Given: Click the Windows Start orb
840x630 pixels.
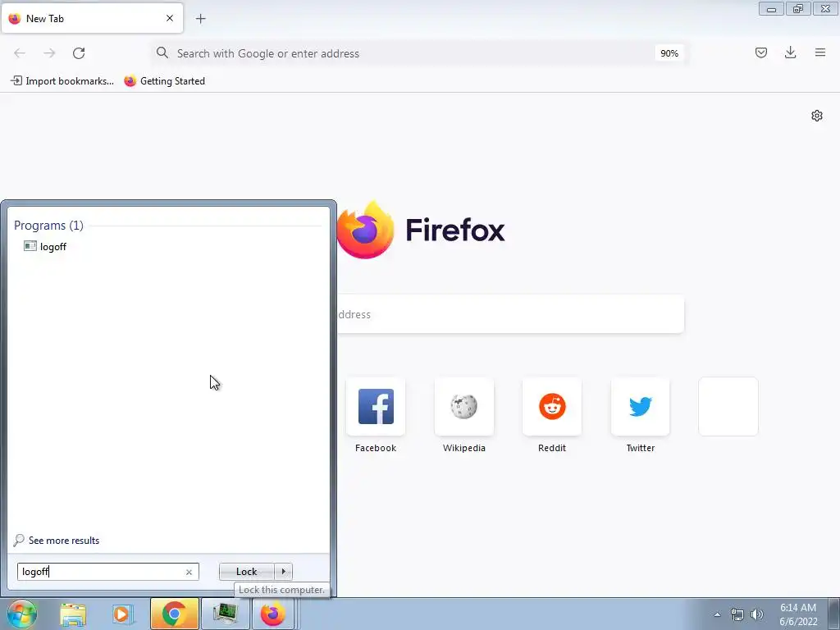Looking at the screenshot, I should point(22,614).
